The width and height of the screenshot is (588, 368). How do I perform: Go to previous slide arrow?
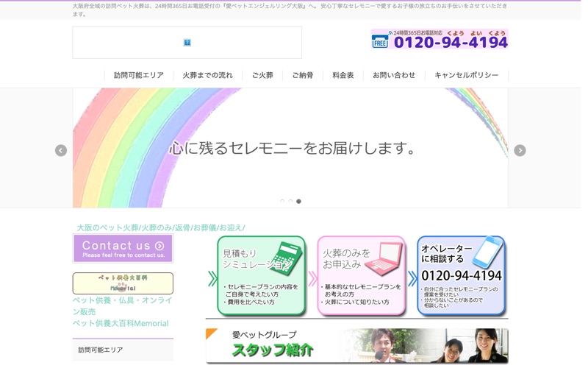(61, 150)
